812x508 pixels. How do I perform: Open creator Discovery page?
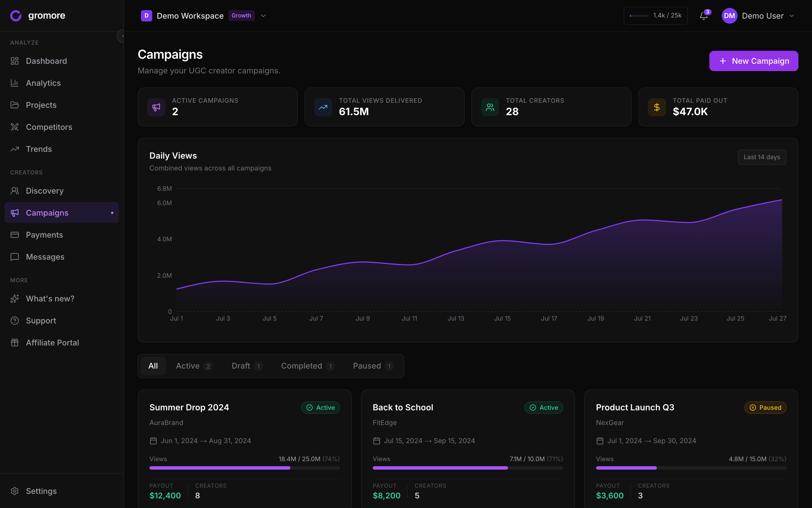(62, 191)
